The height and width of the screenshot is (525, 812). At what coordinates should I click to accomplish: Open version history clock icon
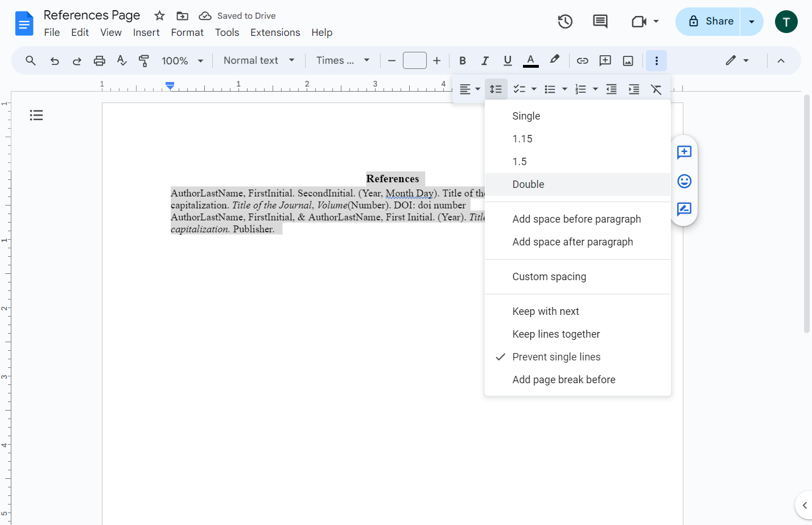[565, 22]
